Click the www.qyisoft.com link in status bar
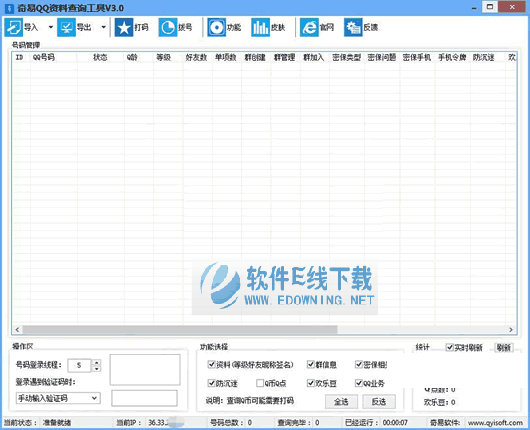Viewport: 530px width, 430px height. point(495,423)
